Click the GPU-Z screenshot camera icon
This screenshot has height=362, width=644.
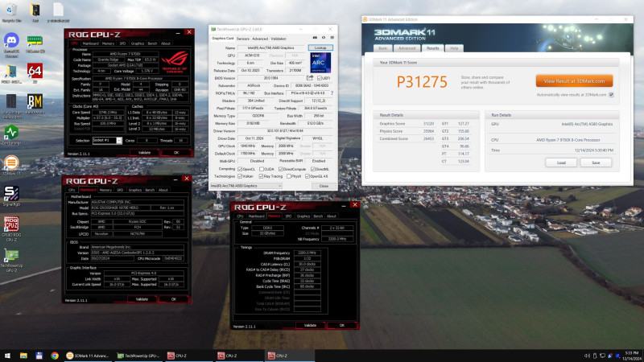[x=315, y=38]
